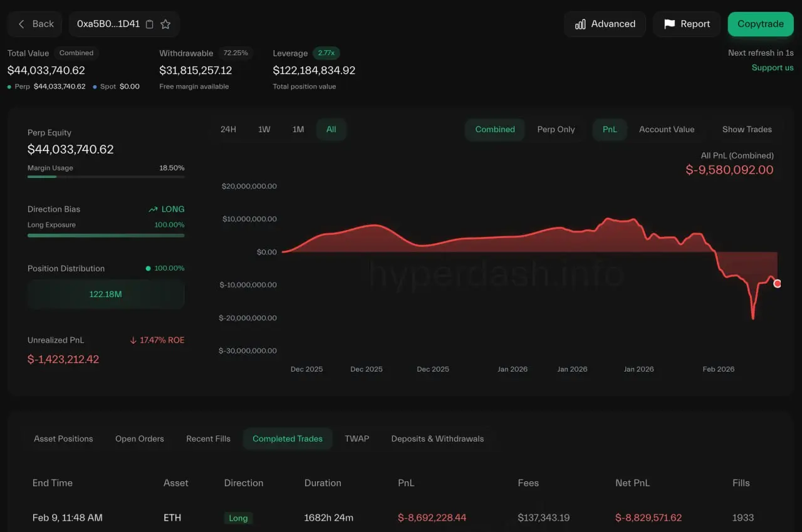Click the Margin Usage progress bar
802x532 pixels.
(106, 177)
